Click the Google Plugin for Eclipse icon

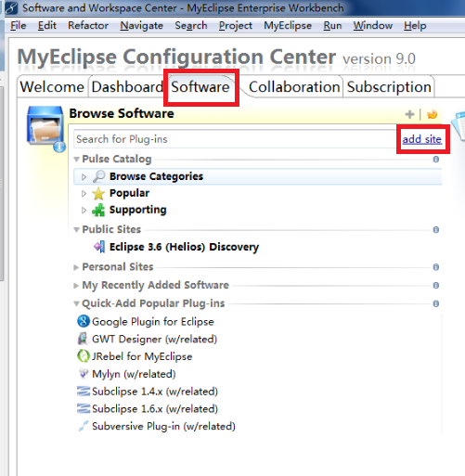coord(84,321)
